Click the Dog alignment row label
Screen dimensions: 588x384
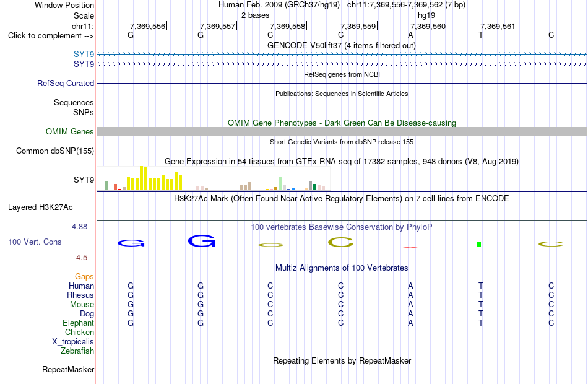87,314
